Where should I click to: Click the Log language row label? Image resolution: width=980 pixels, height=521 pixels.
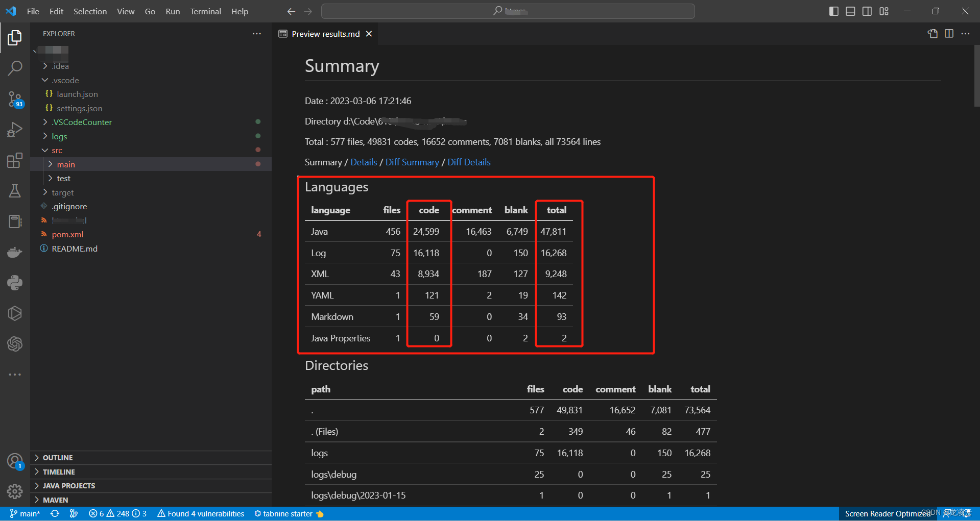point(318,253)
